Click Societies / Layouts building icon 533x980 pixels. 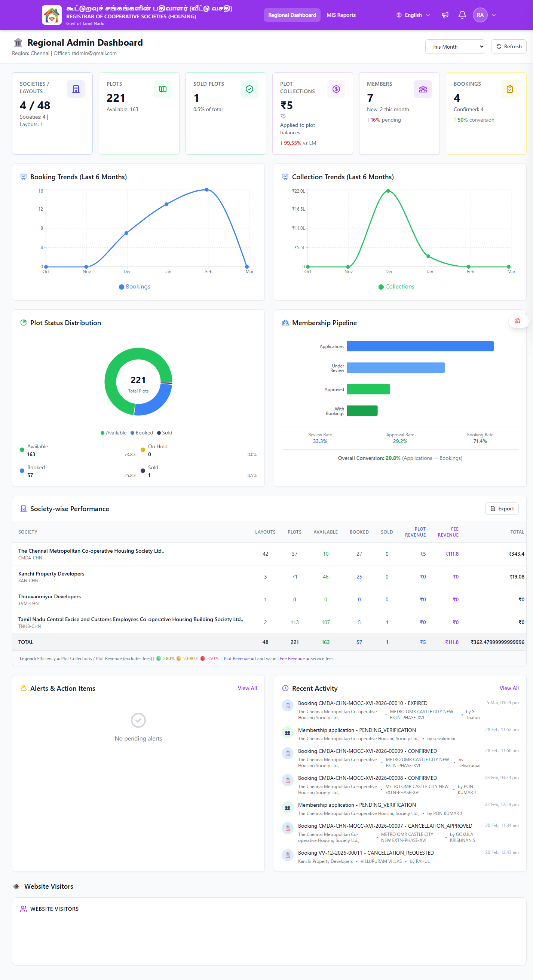[x=76, y=89]
